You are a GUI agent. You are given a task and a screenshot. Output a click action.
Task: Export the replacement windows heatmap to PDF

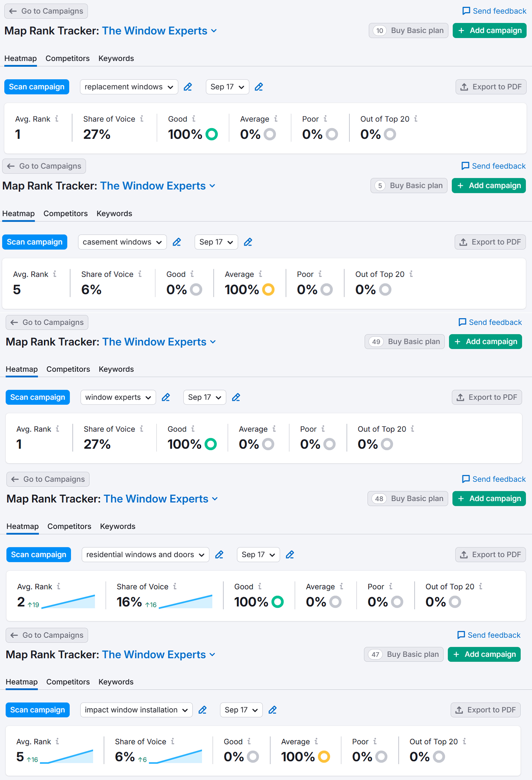point(491,87)
